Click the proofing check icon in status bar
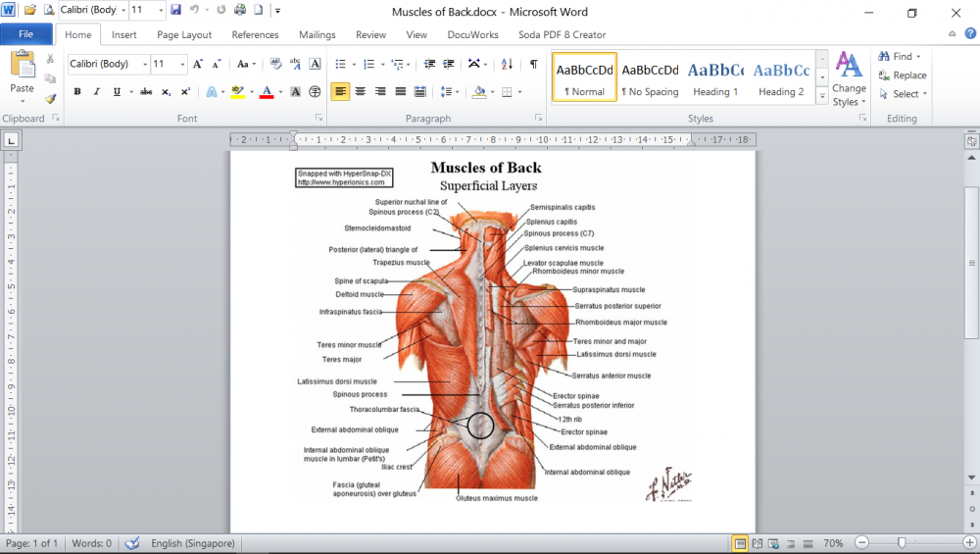This screenshot has height=554, width=980. point(132,543)
